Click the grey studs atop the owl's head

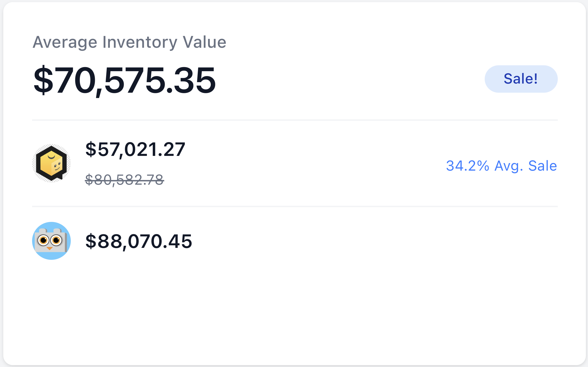pos(50,230)
